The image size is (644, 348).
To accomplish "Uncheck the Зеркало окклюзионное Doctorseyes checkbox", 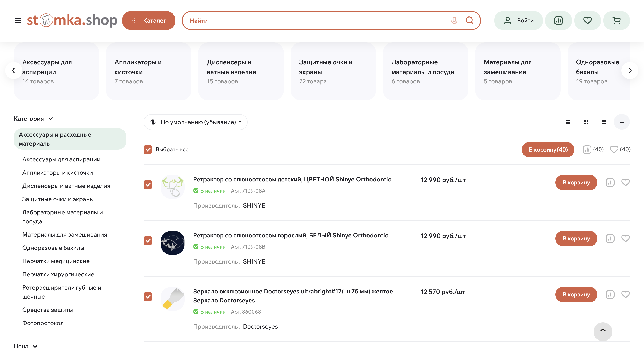I will click(148, 297).
